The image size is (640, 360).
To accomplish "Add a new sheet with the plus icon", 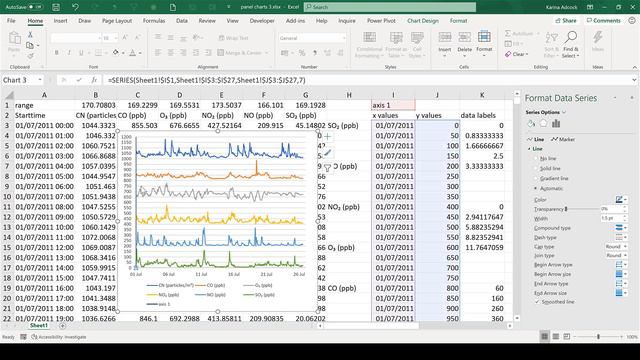I will tap(62, 326).
